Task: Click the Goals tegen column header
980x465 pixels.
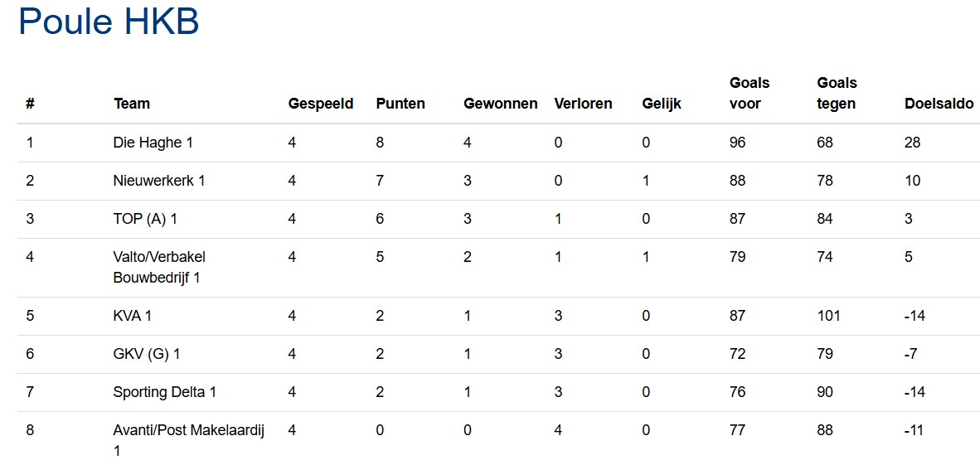Action: [837, 93]
